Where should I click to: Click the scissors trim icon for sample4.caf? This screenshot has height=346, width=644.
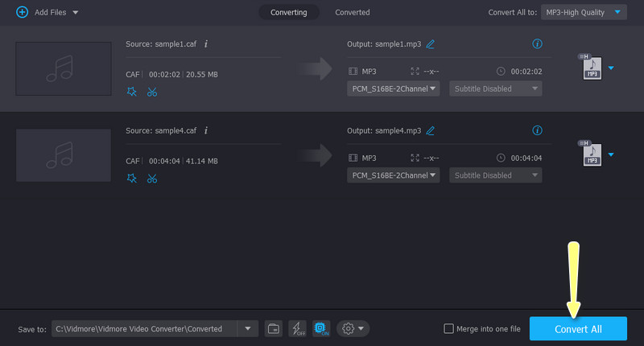pos(151,178)
